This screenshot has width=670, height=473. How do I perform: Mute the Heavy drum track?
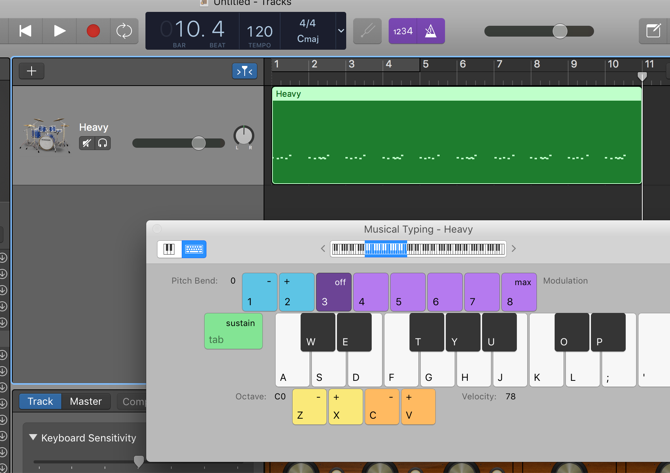point(87,144)
